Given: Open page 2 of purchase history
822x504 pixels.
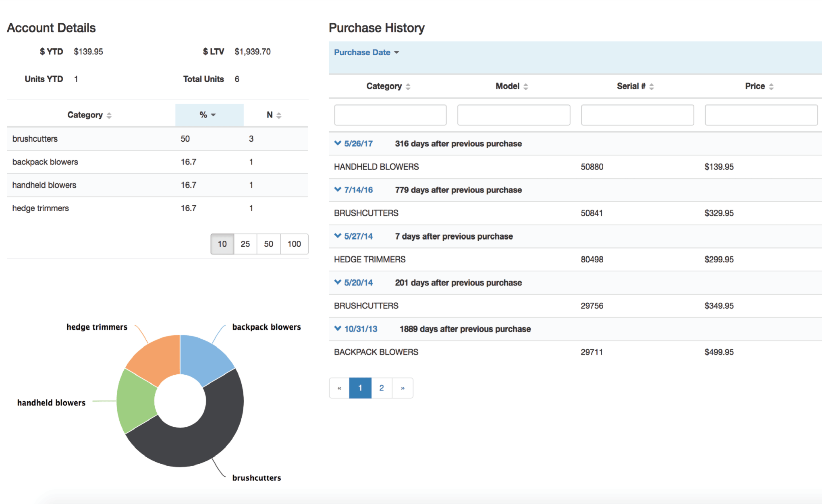Looking at the screenshot, I should tap(381, 388).
